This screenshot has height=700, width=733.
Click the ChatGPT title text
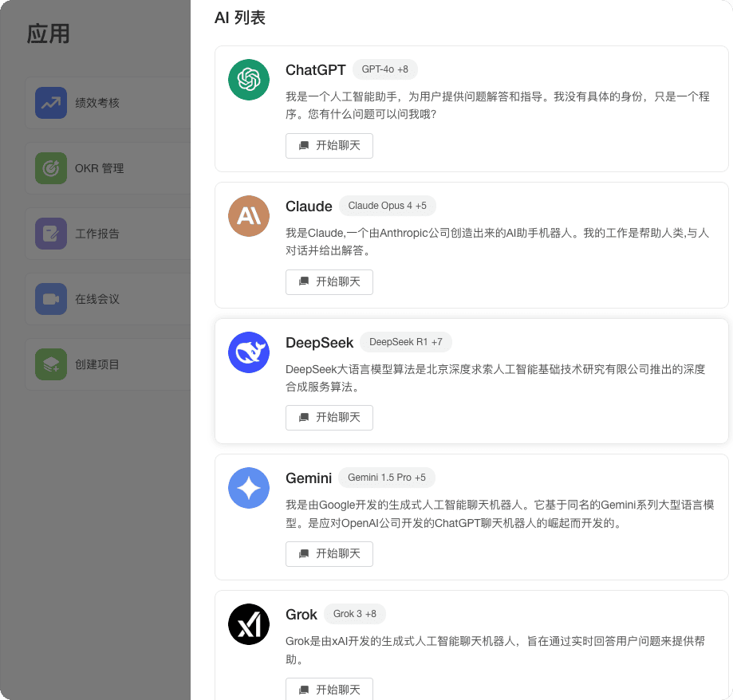[316, 69]
